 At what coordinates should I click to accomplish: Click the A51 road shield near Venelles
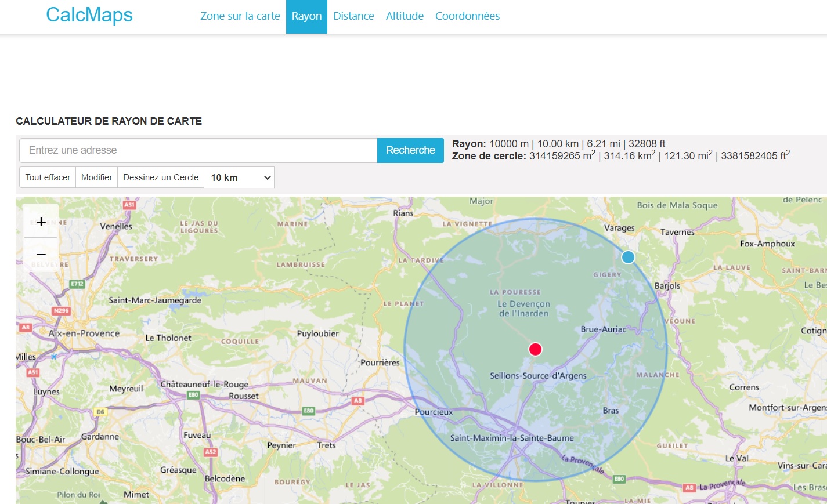point(129,205)
